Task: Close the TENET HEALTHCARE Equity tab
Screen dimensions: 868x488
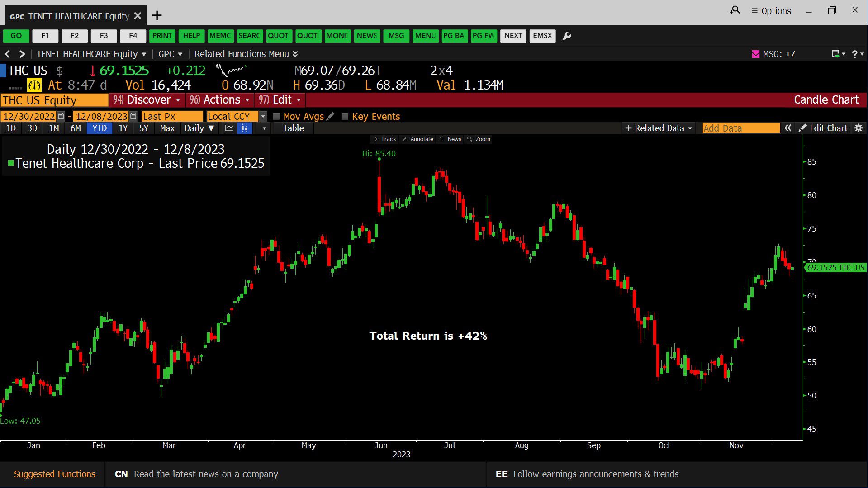Action: click(138, 16)
